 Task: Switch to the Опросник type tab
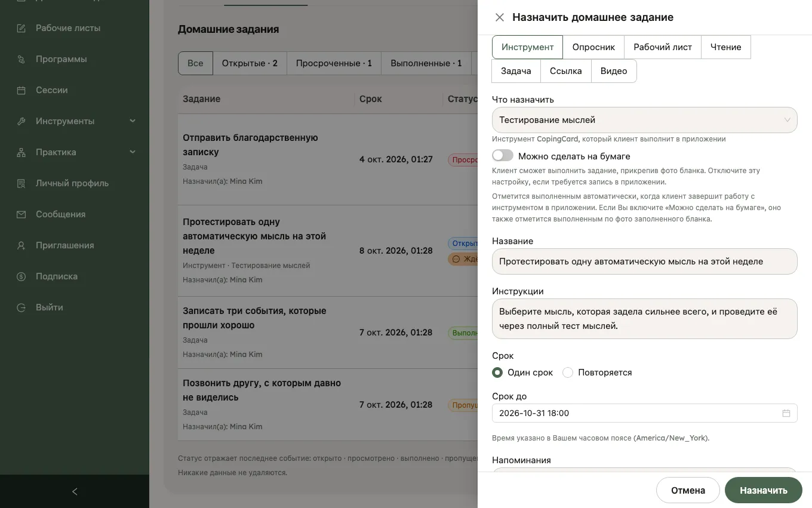point(593,47)
